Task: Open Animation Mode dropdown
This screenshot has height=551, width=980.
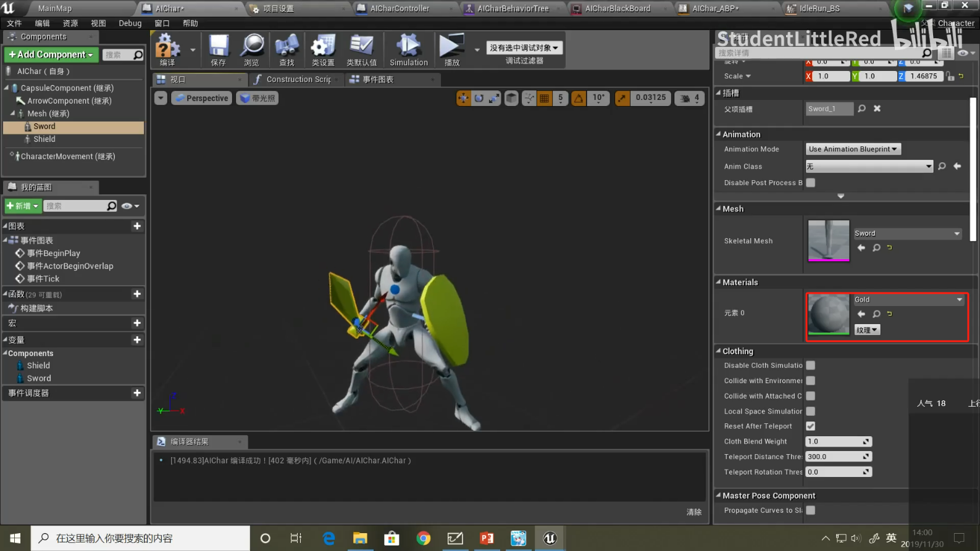Action: tap(853, 149)
